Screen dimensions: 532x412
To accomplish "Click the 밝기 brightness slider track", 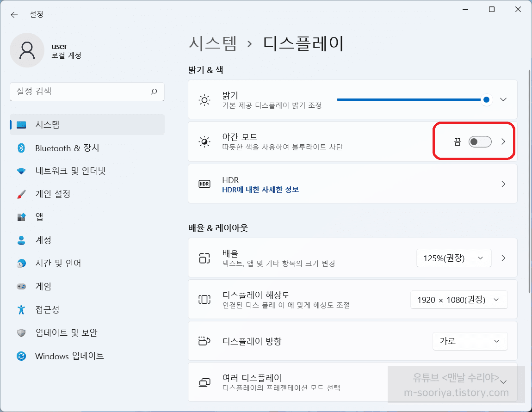I will pyautogui.click(x=407, y=100).
